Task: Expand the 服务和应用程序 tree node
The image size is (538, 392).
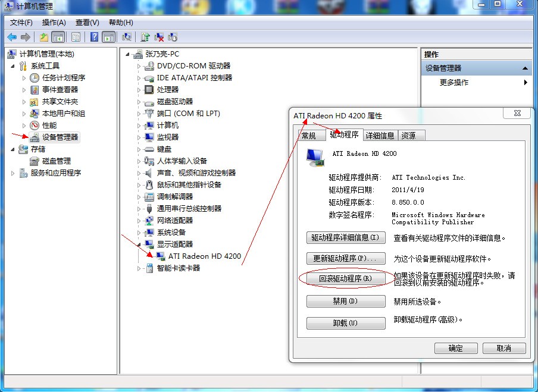Action: [x=12, y=173]
